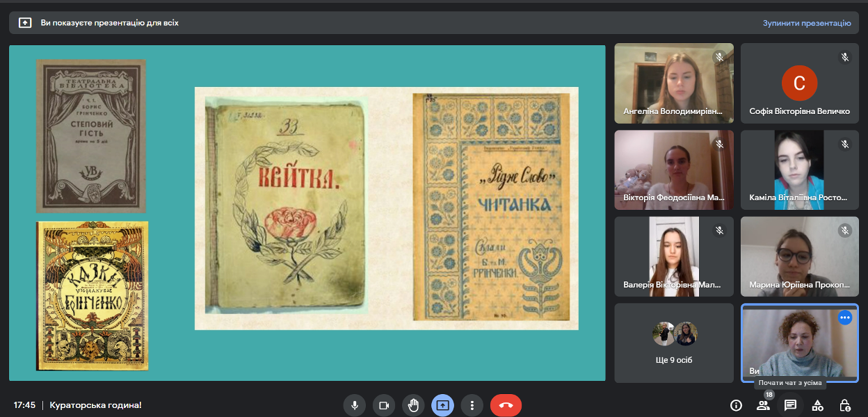Screen dimensions: 868x417
Task: Open the activities panel
Action: (818, 405)
